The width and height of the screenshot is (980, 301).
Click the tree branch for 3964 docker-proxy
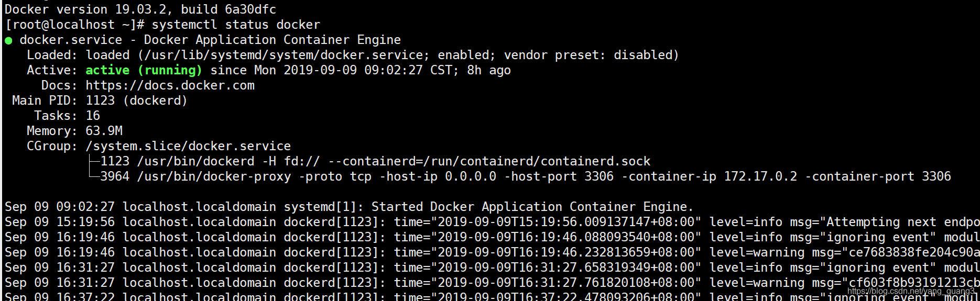point(94,177)
